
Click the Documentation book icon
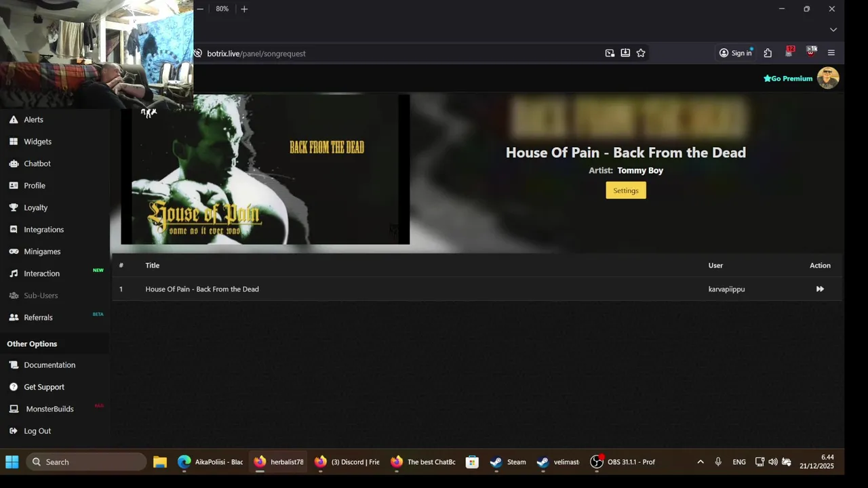pyautogui.click(x=14, y=365)
